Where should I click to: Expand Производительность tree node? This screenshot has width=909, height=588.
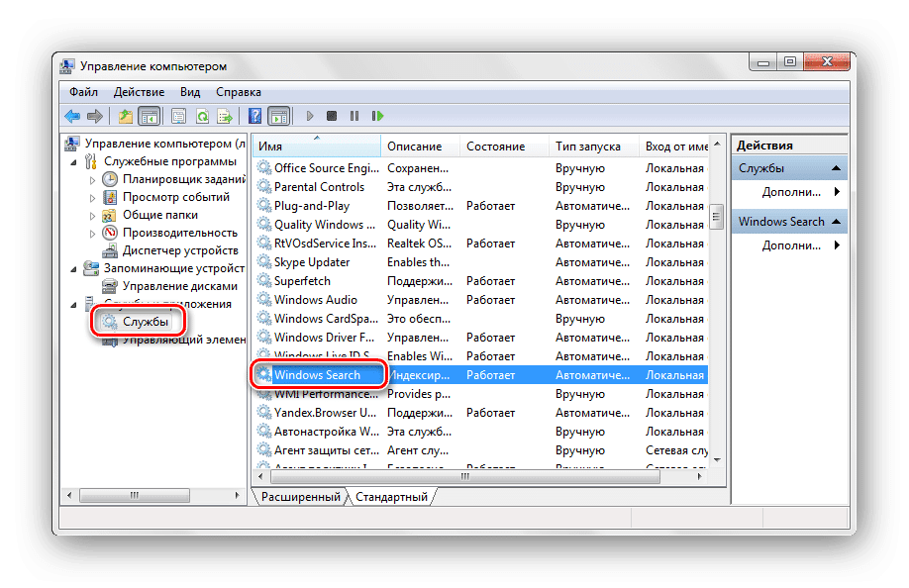92,234
